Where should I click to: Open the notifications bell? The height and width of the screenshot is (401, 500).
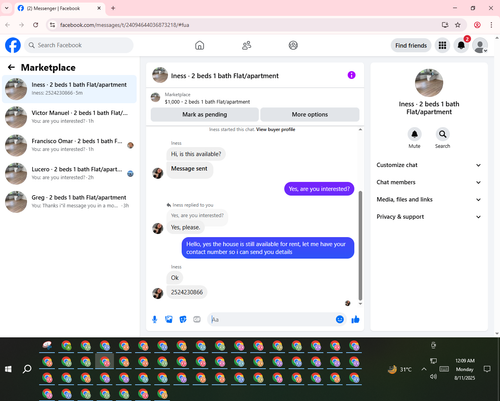(x=461, y=45)
